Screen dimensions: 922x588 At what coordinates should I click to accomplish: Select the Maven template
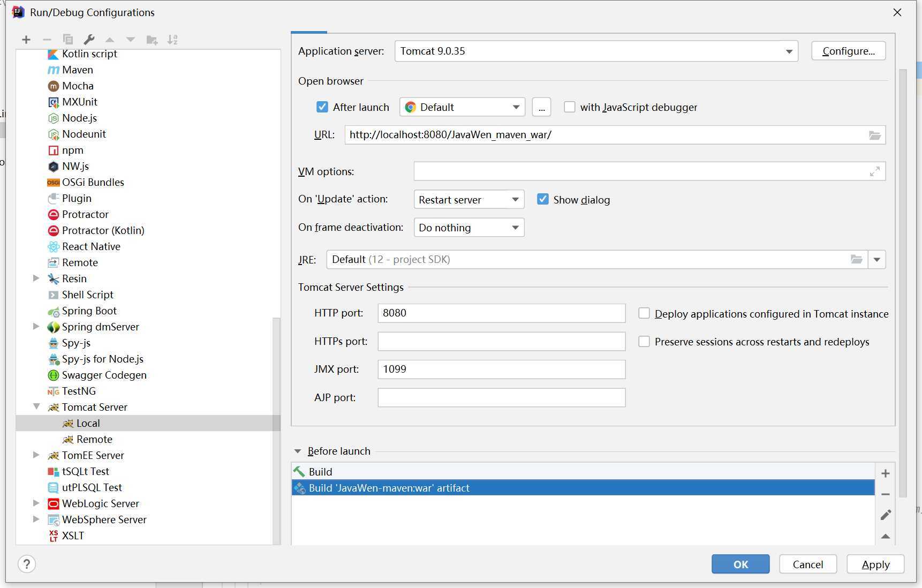78,70
